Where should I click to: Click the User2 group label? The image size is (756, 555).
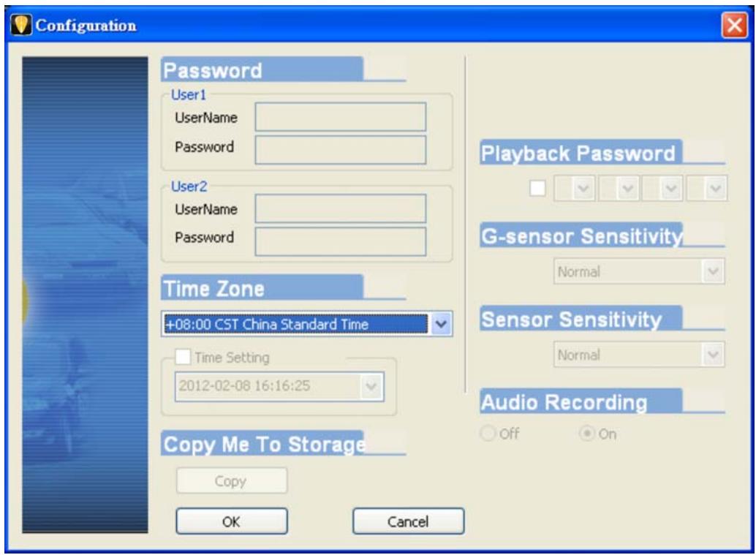pyautogui.click(x=189, y=186)
